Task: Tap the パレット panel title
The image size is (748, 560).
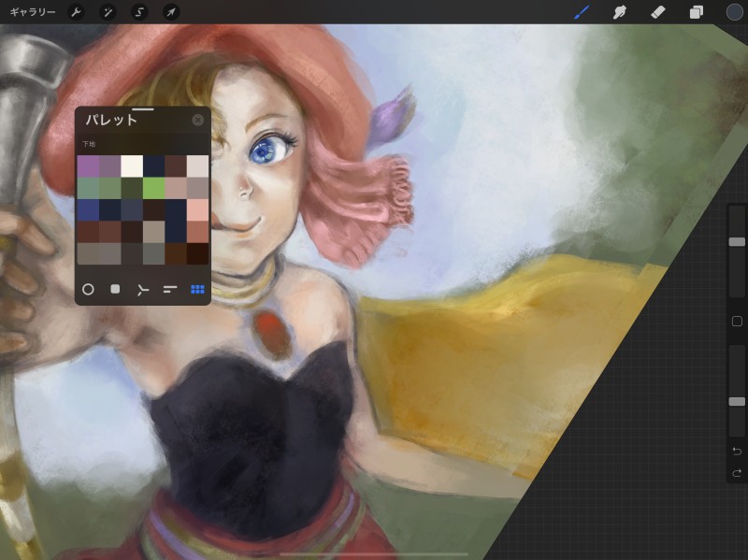Action: click(x=111, y=120)
